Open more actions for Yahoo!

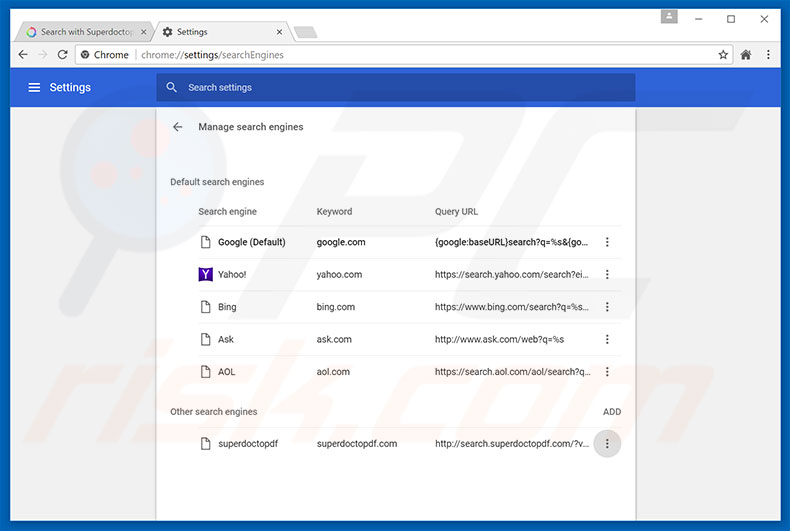pyautogui.click(x=607, y=275)
